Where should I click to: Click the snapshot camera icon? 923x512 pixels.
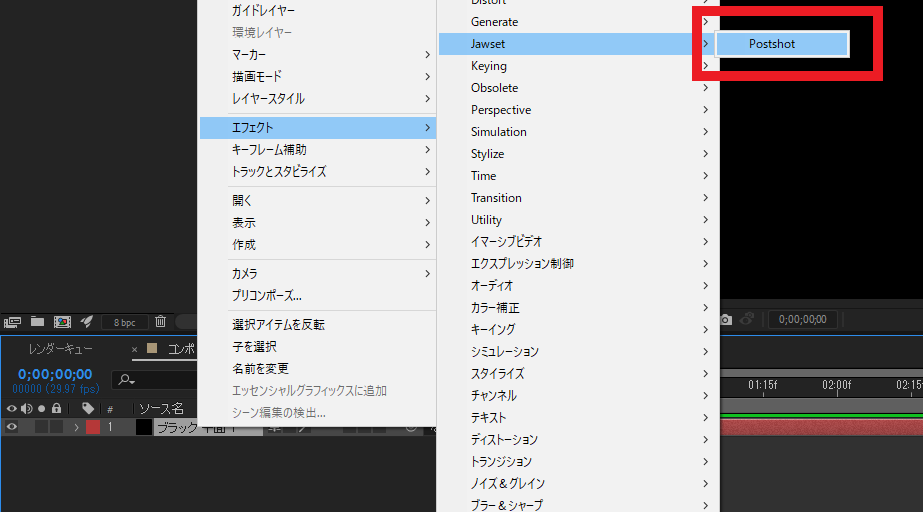[726, 320]
